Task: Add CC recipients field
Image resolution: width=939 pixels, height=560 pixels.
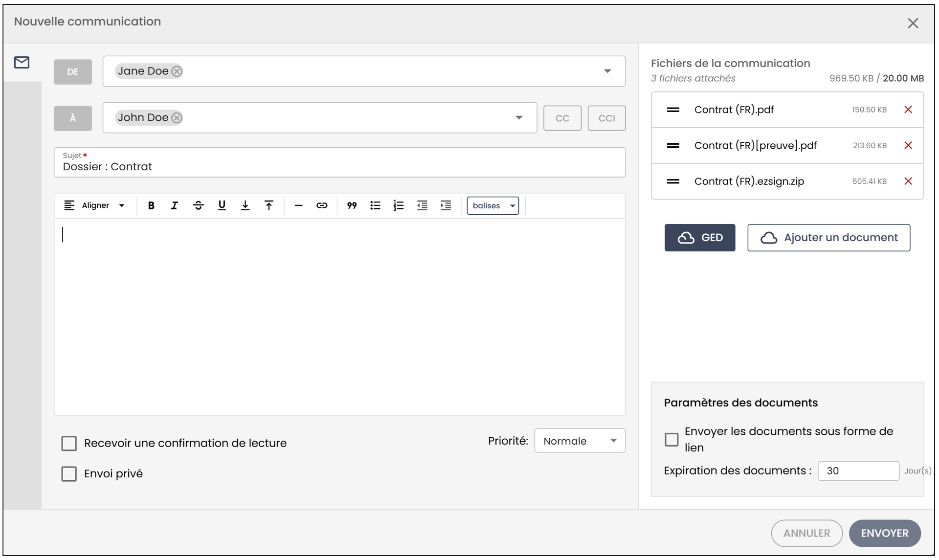Action: (562, 118)
